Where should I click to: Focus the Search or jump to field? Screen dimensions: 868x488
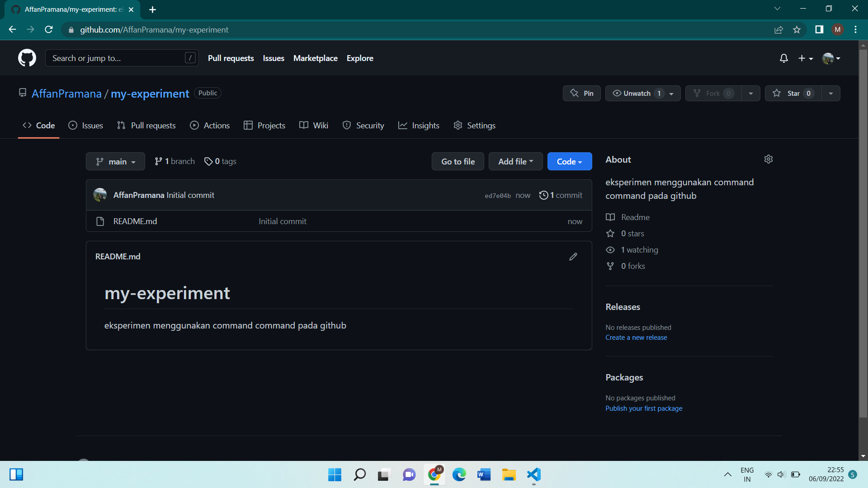click(122, 58)
